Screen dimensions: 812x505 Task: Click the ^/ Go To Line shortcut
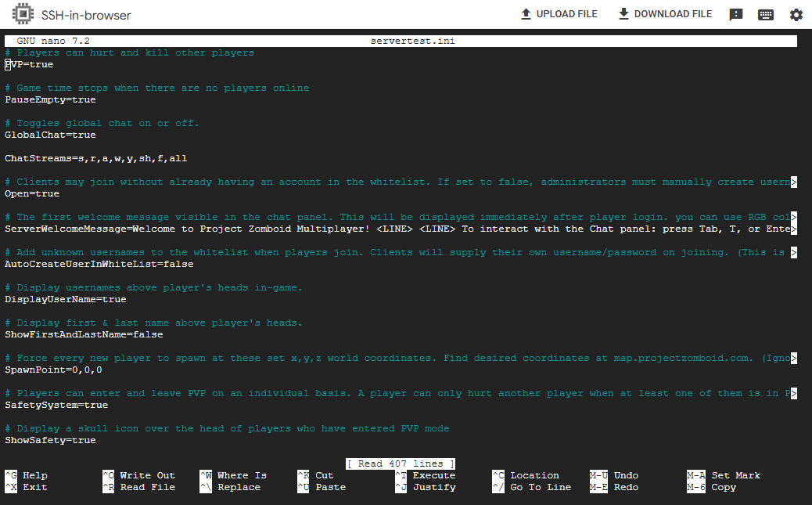tap(532, 487)
